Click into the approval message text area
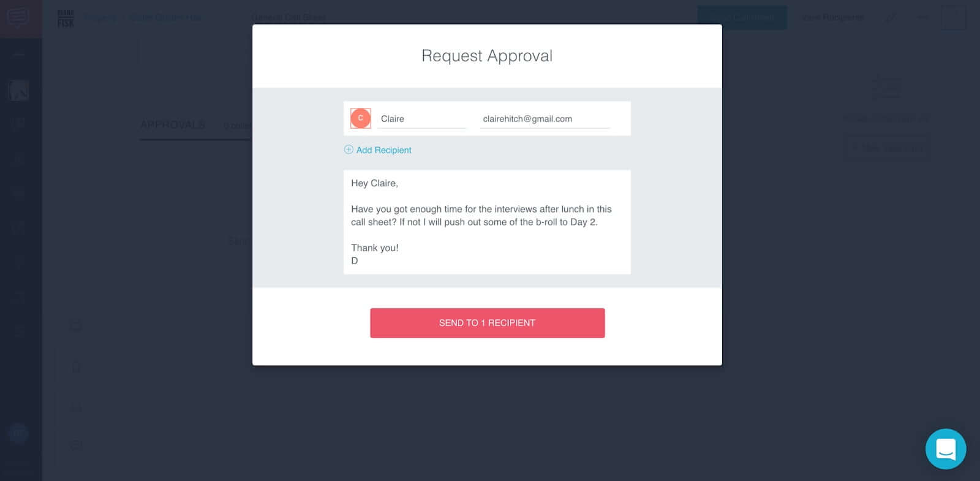The image size is (980, 481). coord(487,222)
